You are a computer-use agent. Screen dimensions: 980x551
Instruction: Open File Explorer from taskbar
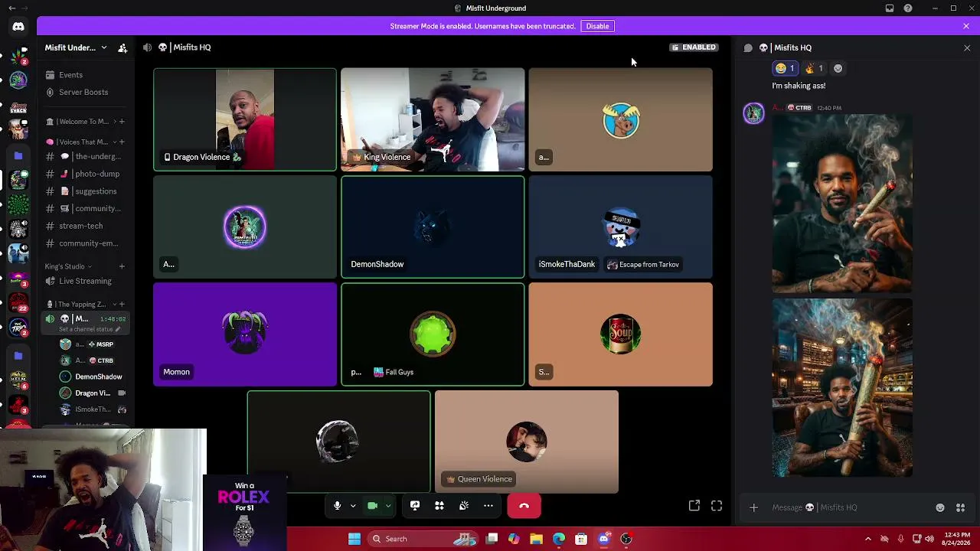[x=536, y=539]
